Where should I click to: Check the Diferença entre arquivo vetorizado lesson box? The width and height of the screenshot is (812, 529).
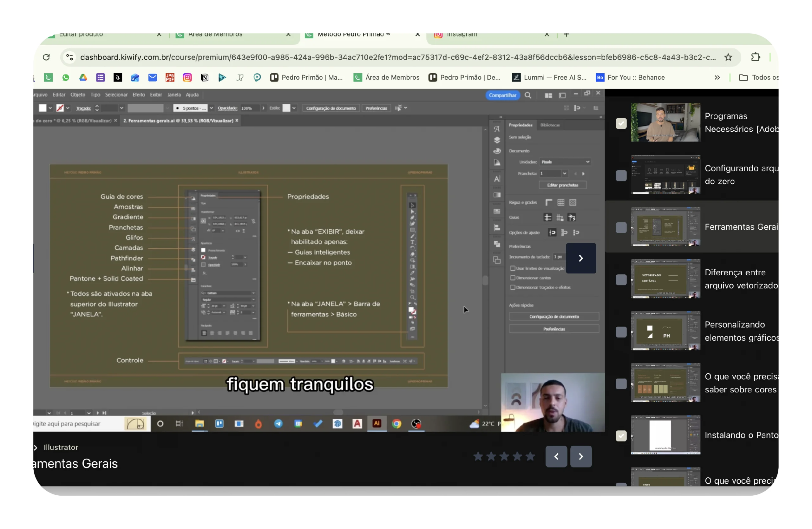pyautogui.click(x=621, y=280)
